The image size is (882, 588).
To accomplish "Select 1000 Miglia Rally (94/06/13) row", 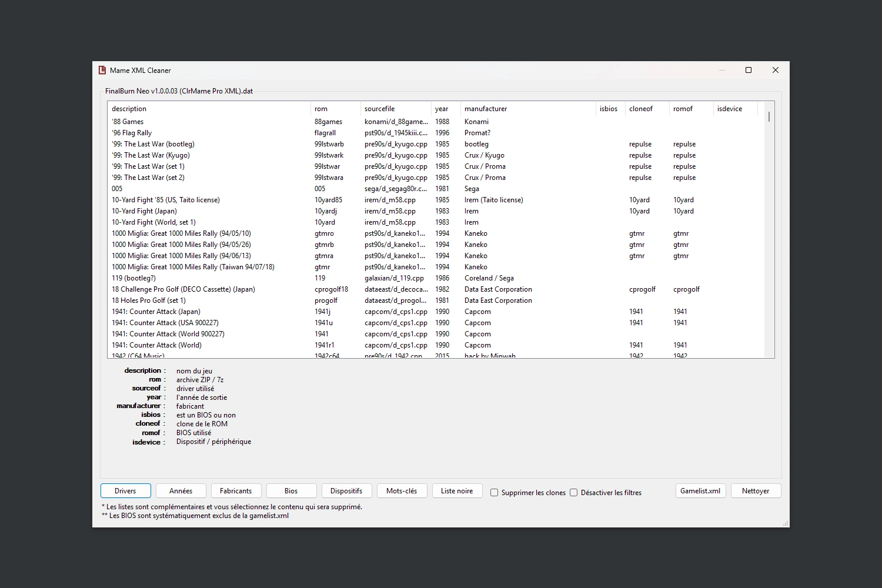I will [436, 256].
